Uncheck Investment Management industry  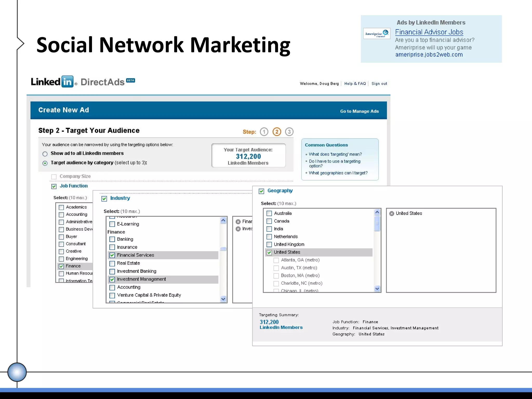point(112,279)
